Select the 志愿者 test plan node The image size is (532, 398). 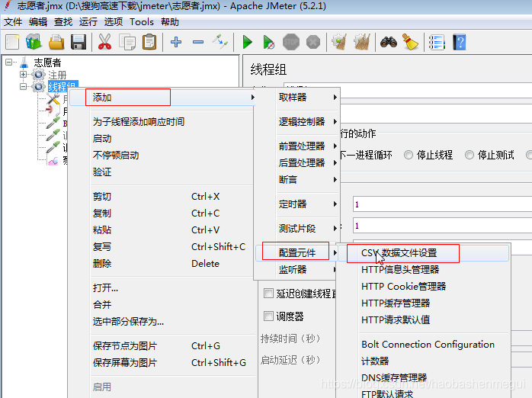click(x=47, y=63)
